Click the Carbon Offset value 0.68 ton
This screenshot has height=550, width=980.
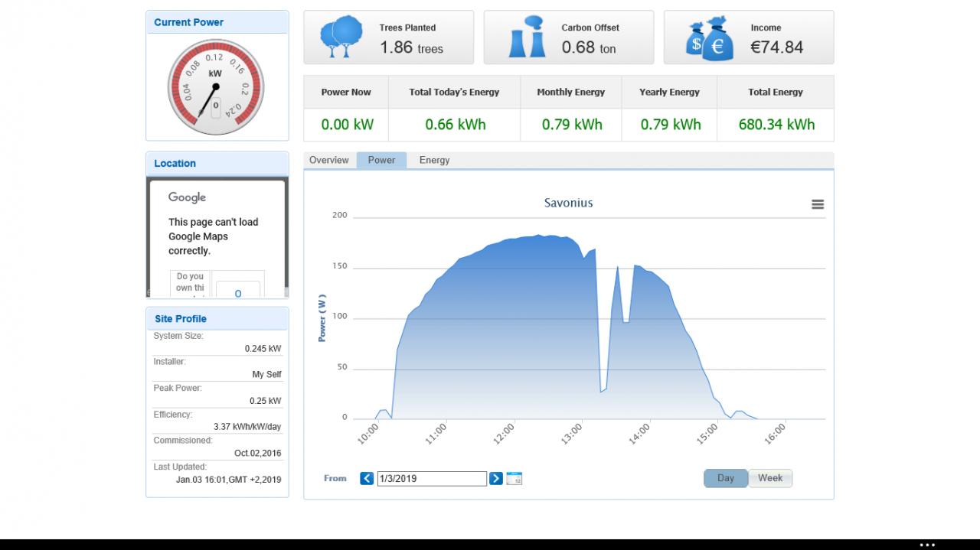589,47
